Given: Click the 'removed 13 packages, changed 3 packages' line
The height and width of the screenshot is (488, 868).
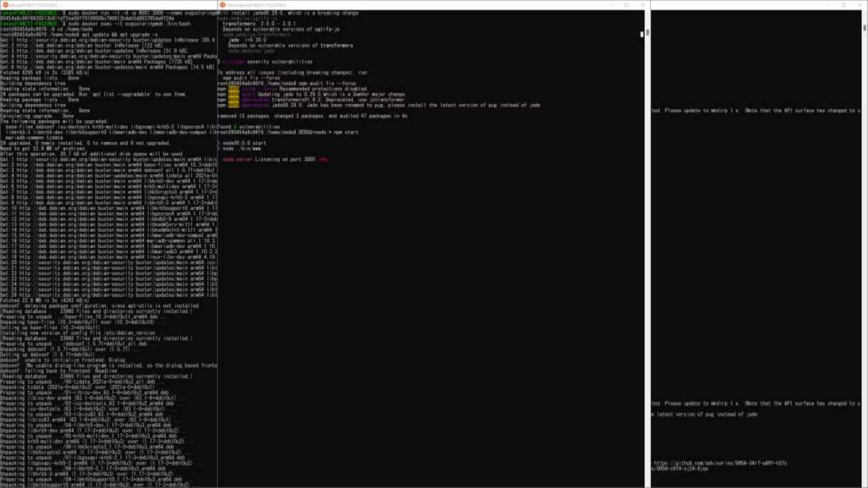Looking at the screenshot, I should coord(312,116).
